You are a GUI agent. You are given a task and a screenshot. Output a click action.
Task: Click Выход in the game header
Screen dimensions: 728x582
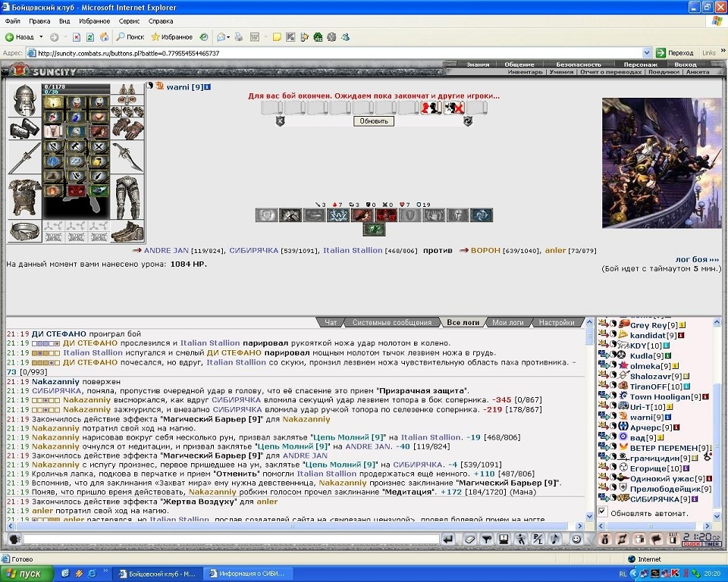pos(686,64)
